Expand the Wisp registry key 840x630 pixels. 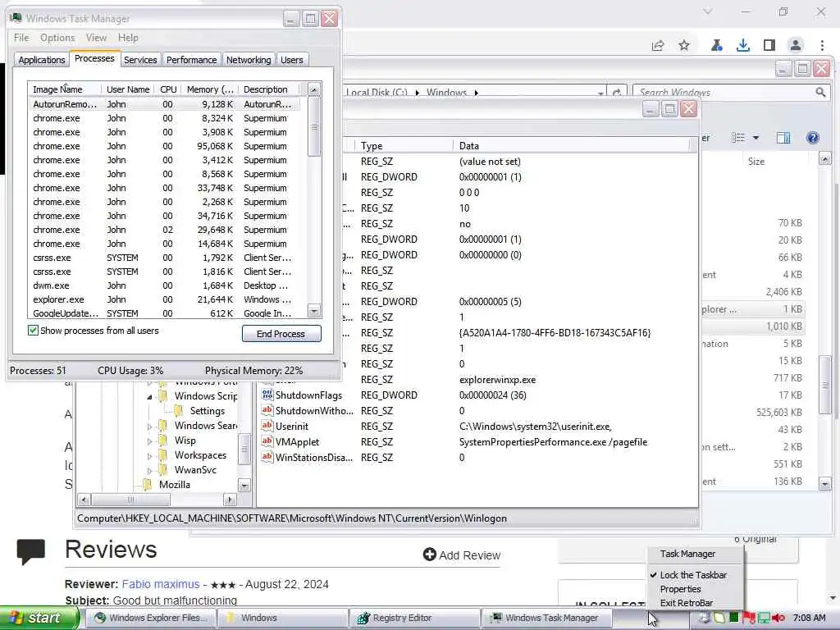pos(149,441)
